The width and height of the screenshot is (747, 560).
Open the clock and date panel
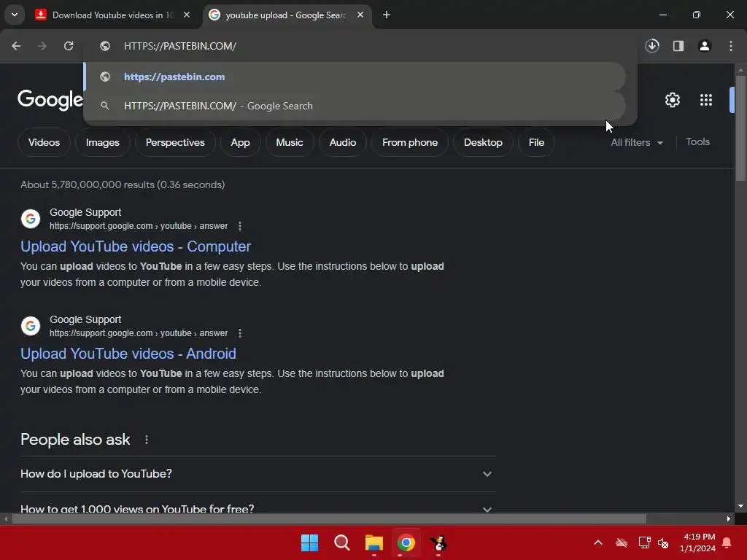pyautogui.click(x=698, y=542)
